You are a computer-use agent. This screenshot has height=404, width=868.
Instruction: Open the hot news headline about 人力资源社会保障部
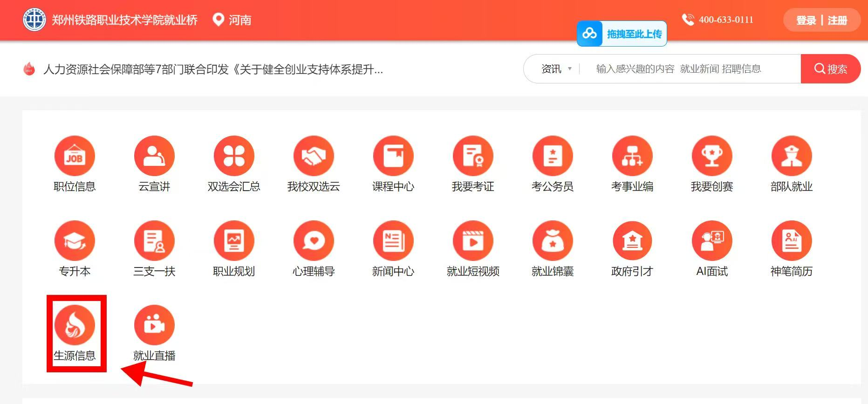pos(213,69)
